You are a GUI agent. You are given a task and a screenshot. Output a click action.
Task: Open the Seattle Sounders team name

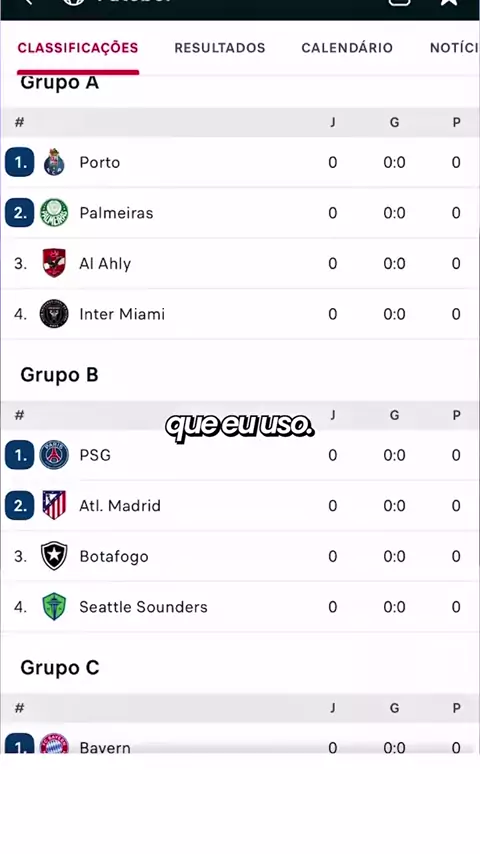coord(143,607)
